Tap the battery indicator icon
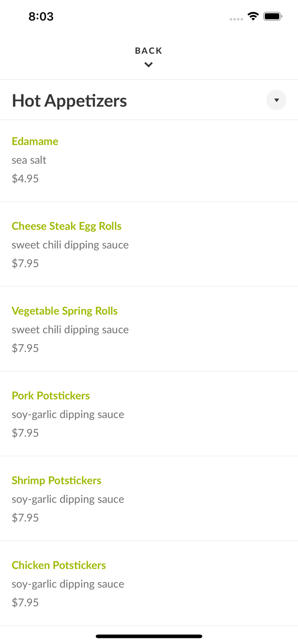This screenshot has height=644, width=298. (273, 16)
